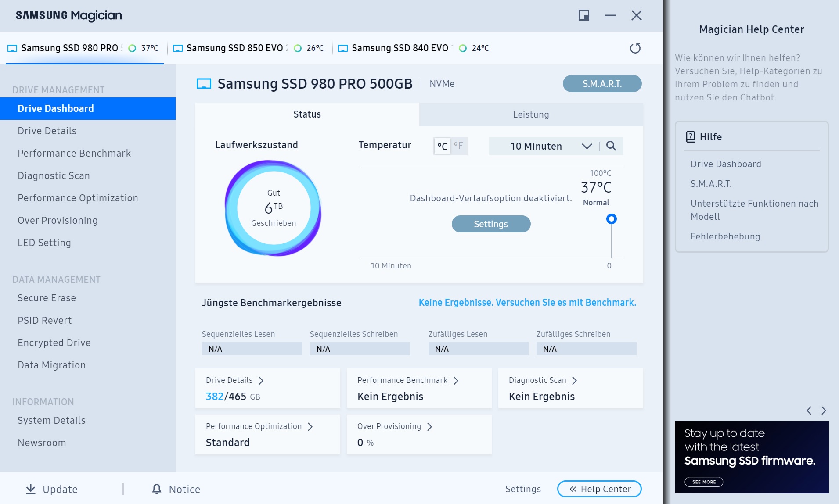Click the Laufwerkszustand health ring
The height and width of the screenshot is (504, 839).
(273, 208)
